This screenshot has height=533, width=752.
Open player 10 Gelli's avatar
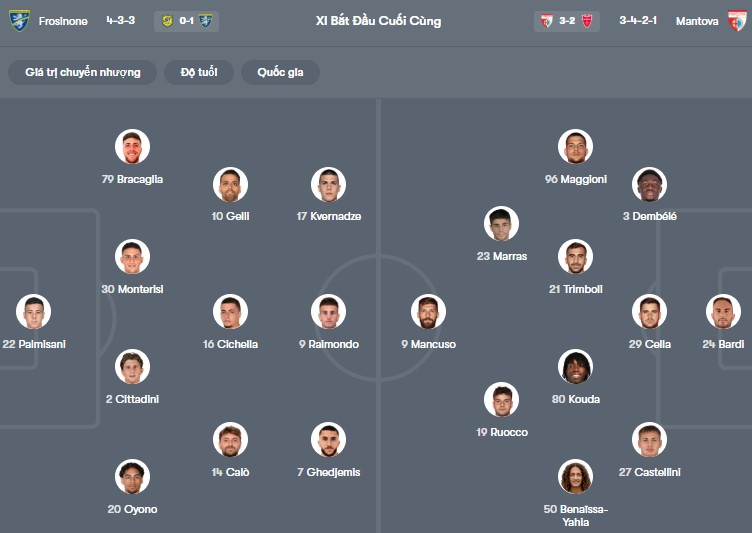pos(231,184)
